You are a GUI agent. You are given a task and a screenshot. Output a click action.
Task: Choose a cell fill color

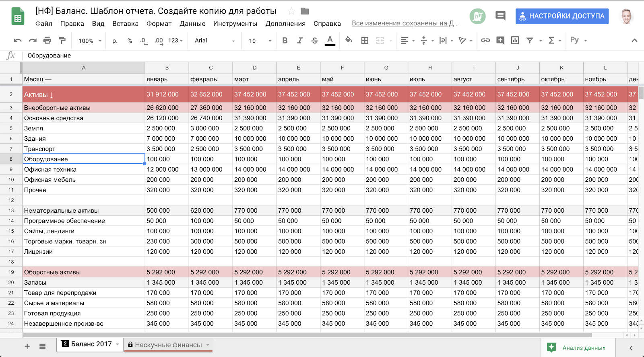[x=349, y=41]
